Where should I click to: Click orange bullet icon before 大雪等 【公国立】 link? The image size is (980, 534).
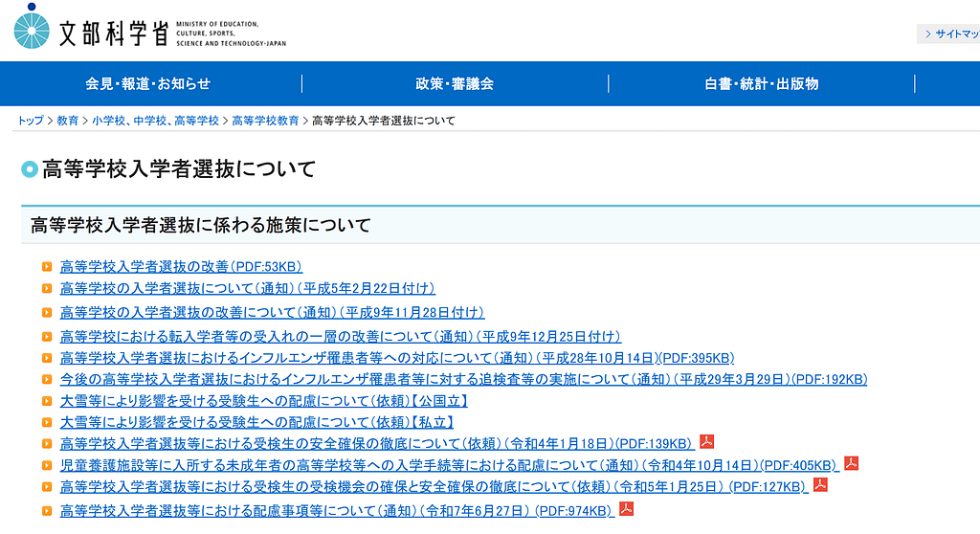tap(47, 402)
